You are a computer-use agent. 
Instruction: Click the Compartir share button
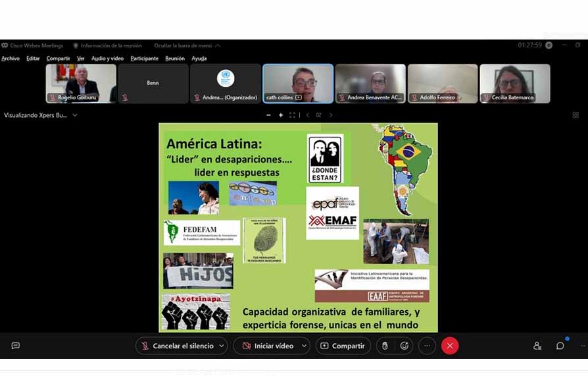343,346
